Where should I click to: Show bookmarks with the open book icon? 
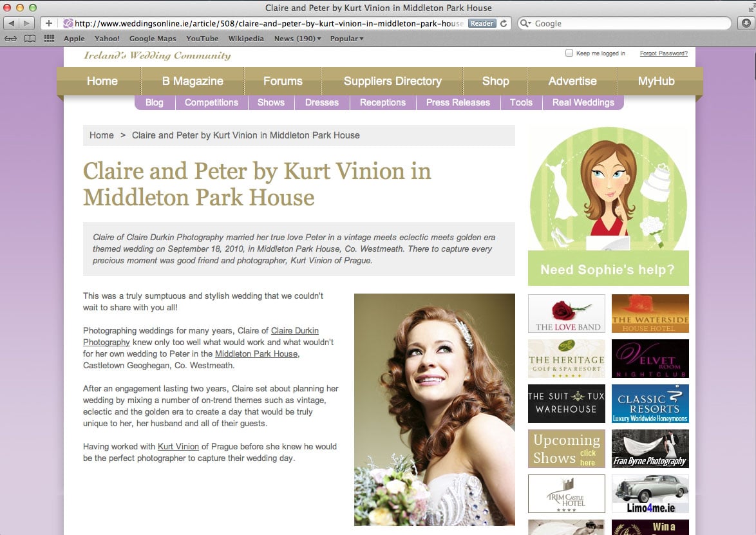(30, 39)
